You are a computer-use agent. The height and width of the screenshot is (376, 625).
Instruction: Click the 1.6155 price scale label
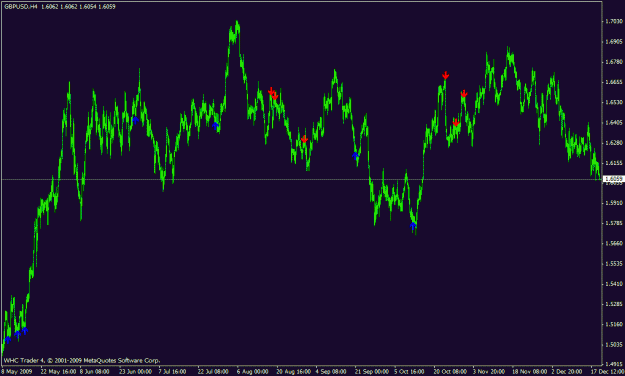click(x=614, y=163)
